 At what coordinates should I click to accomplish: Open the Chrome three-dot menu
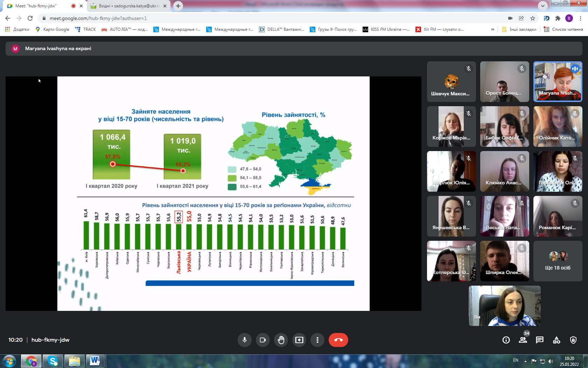coord(581,18)
